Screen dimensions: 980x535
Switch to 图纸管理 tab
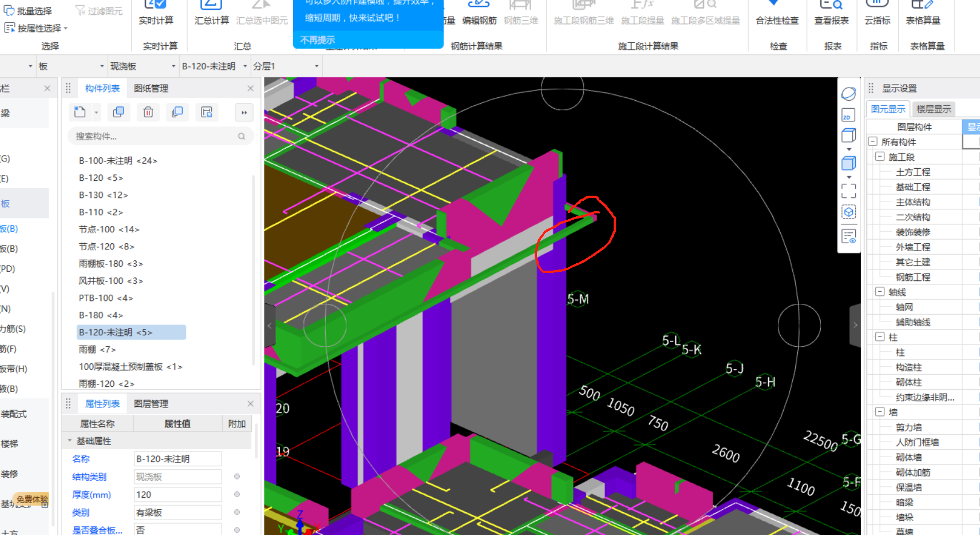click(151, 88)
